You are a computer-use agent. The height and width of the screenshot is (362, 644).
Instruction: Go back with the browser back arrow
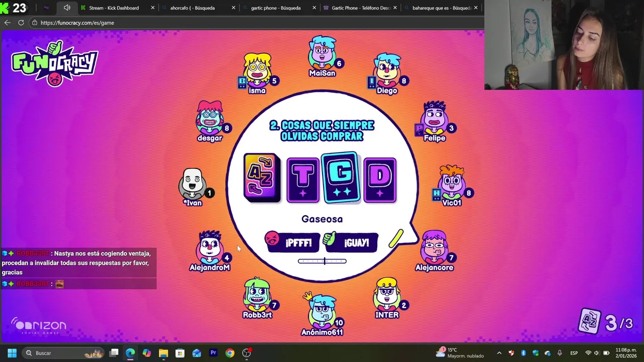pos(7,23)
